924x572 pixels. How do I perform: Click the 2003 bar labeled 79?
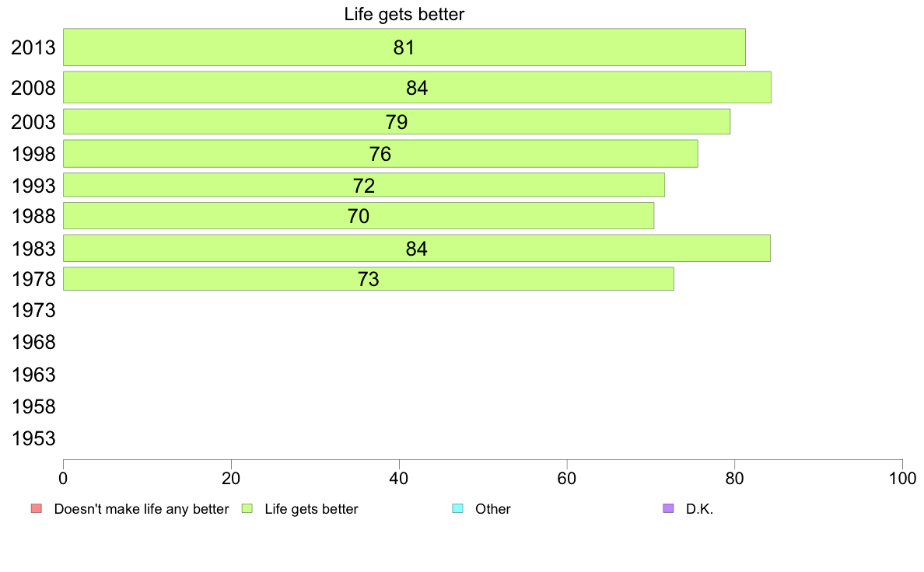[397, 121]
